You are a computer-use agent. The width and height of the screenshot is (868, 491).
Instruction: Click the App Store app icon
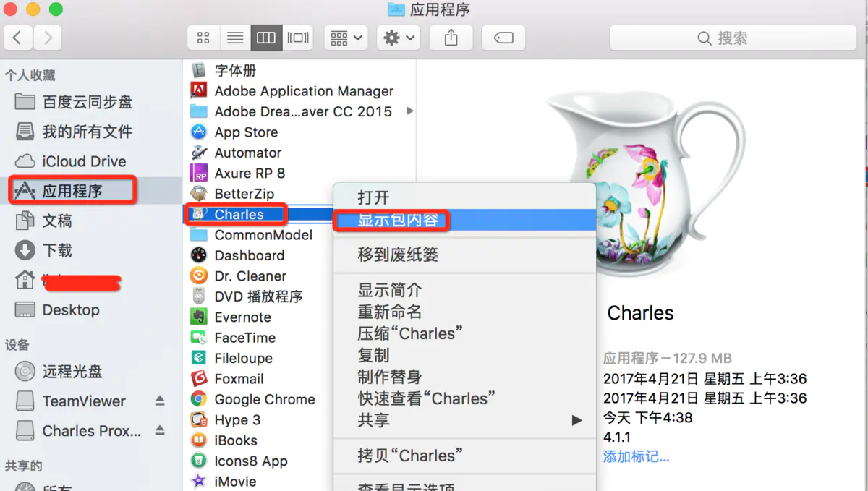[x=198, y=132]
